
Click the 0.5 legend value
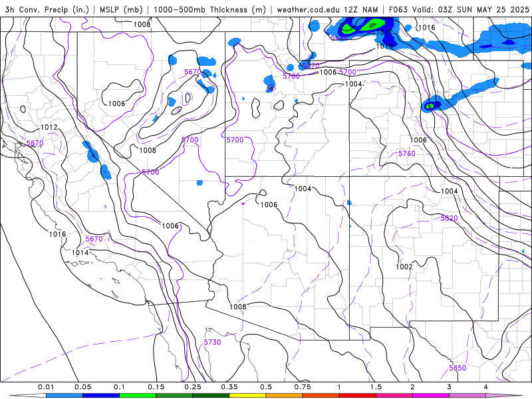pyautogui.click(x=266, y=387)
